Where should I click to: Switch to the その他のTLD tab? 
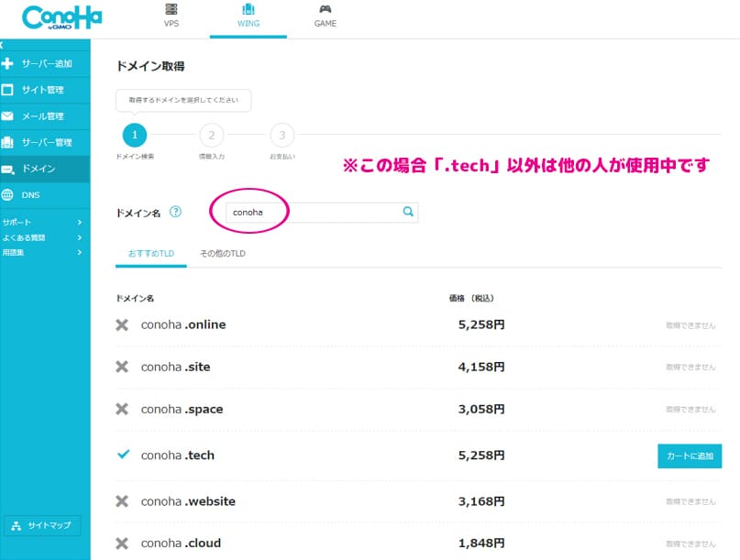pos(223,253)
